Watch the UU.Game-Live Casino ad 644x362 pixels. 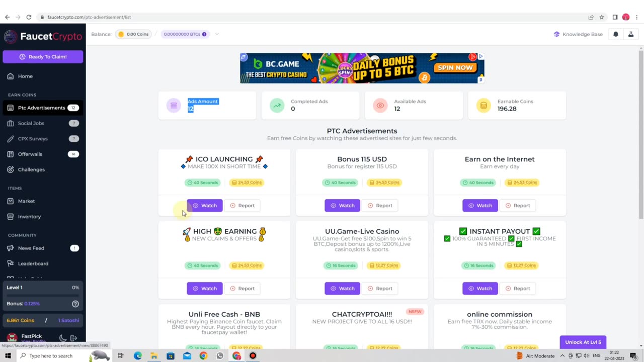[342, 289]
